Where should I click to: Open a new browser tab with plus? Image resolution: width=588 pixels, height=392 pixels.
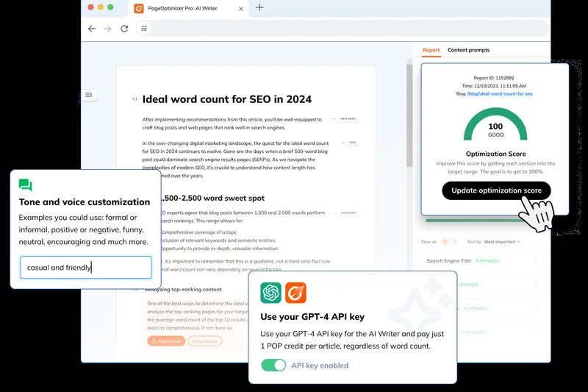coord(259,7)
